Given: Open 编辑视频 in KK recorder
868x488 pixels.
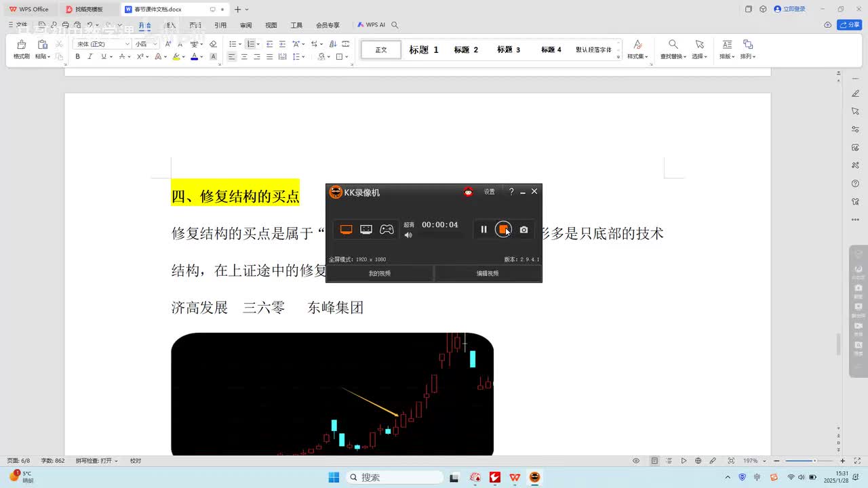Looking at the screenshot, I should point(488,273).
